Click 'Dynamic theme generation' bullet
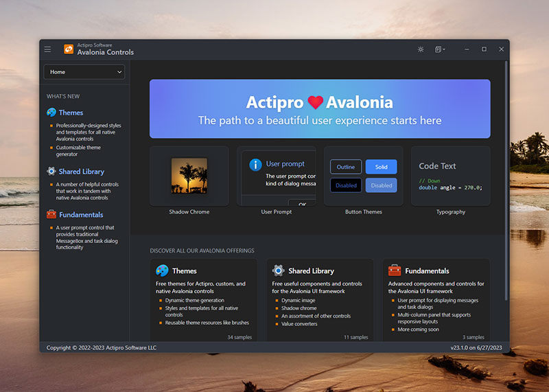Screen dimensions: 549x392 coord(195,301)
